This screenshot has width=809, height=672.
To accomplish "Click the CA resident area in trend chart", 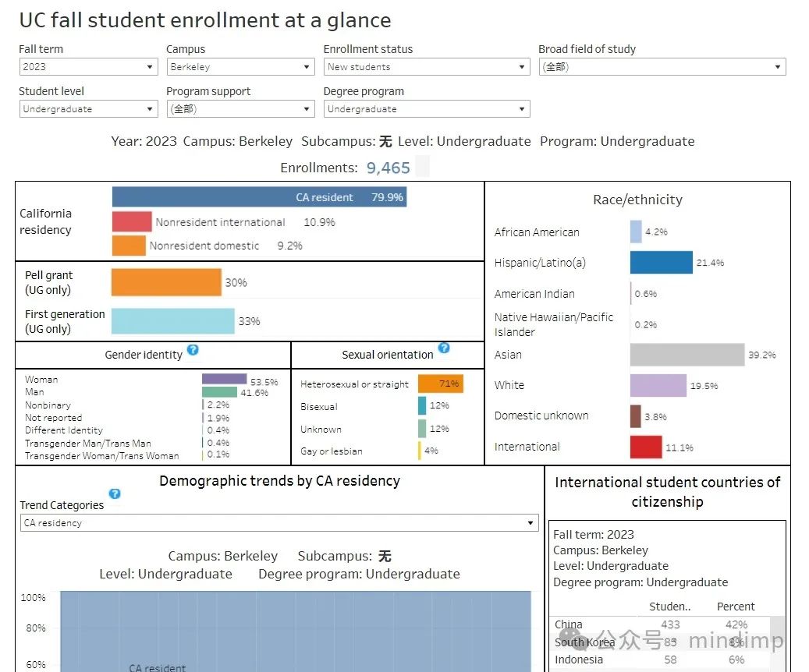I will 296,631.
